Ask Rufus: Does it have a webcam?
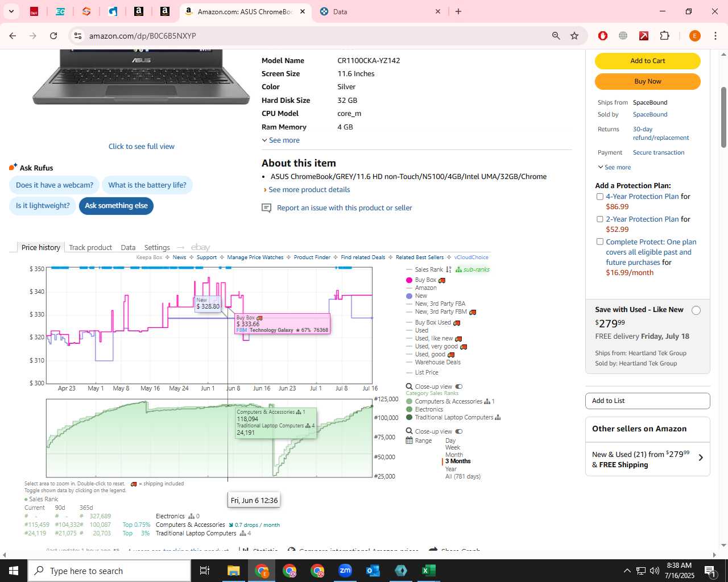 point(55,185)
